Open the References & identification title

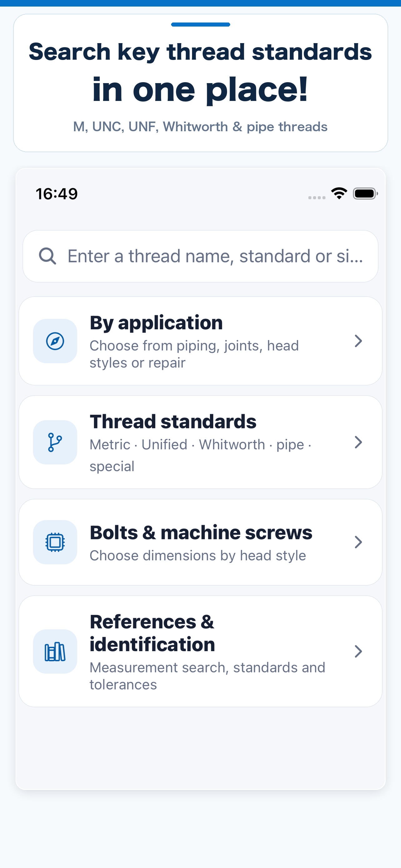tap(152, 633)
